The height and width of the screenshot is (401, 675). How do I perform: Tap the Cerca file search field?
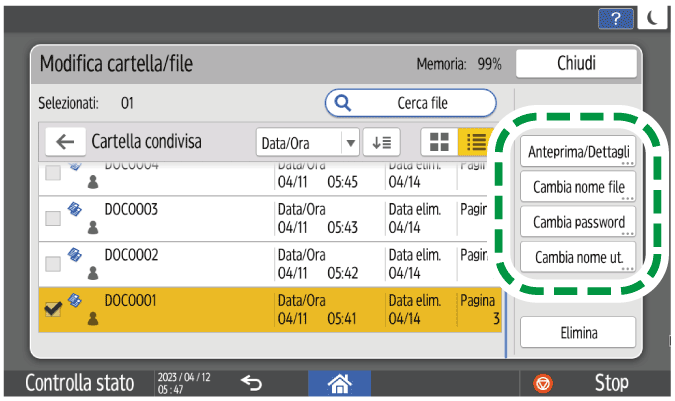(411, 102)
